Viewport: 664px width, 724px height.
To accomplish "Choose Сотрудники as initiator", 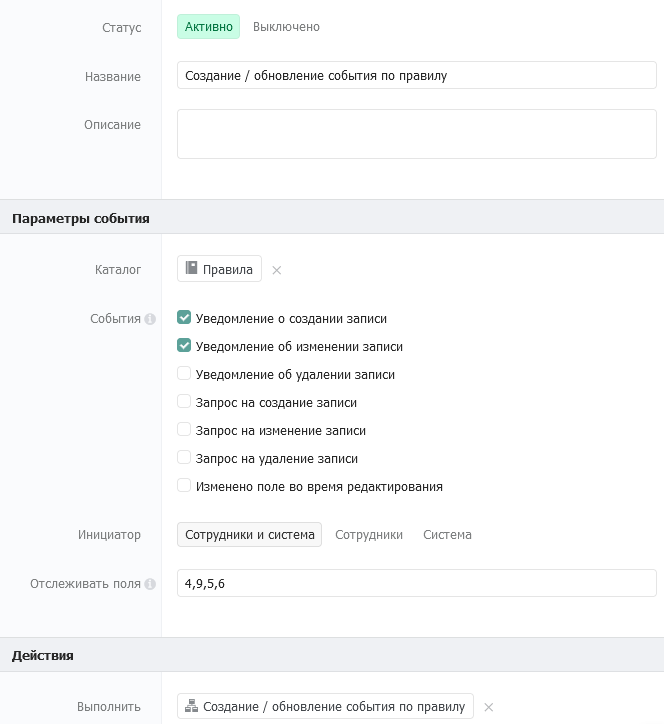I will click(369, 535).
